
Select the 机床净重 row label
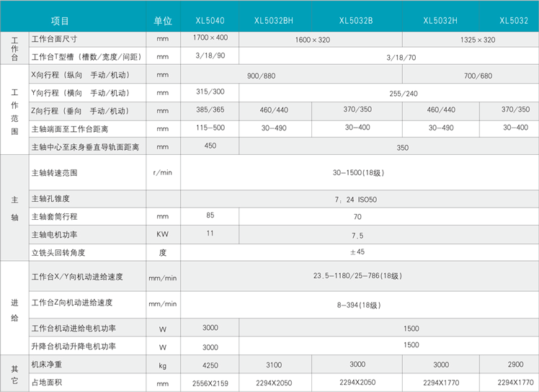[x=48, y=364]
